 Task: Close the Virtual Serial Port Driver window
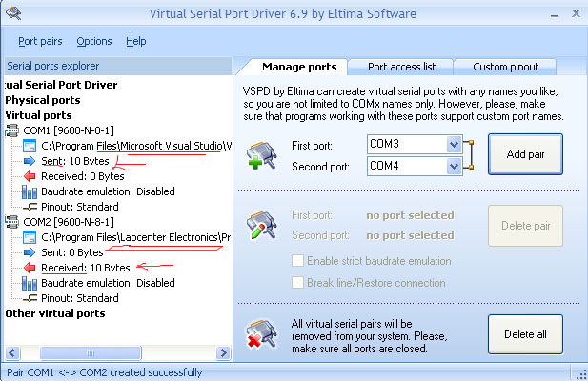[576, 13]
